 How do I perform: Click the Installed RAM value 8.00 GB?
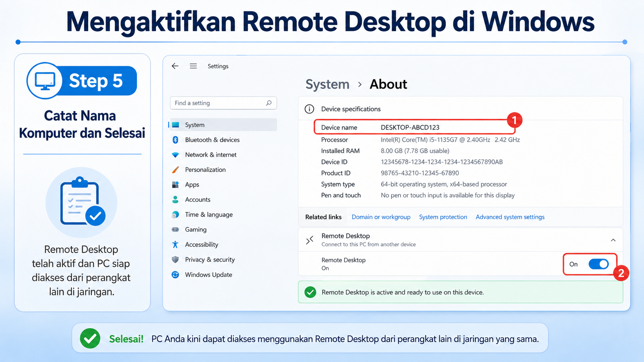[x=415, y=151]
